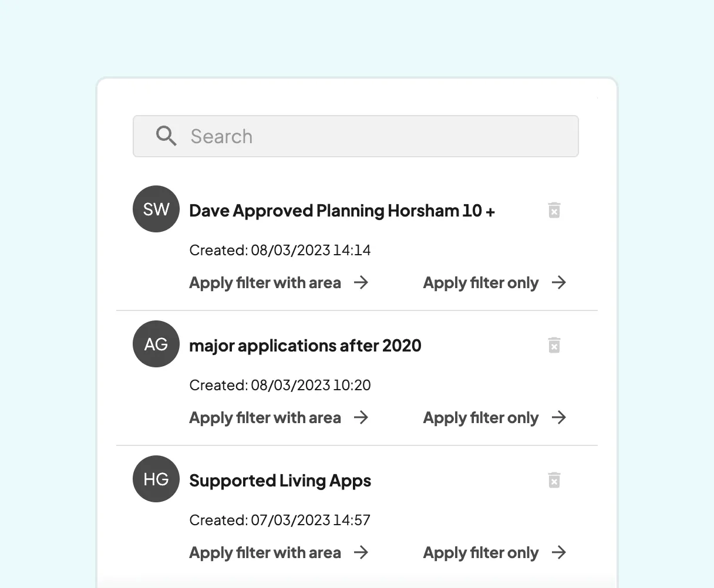714x588 pixels.
Task: Apply Supported Living Apps filter with area
Action: tap(265, 552)
